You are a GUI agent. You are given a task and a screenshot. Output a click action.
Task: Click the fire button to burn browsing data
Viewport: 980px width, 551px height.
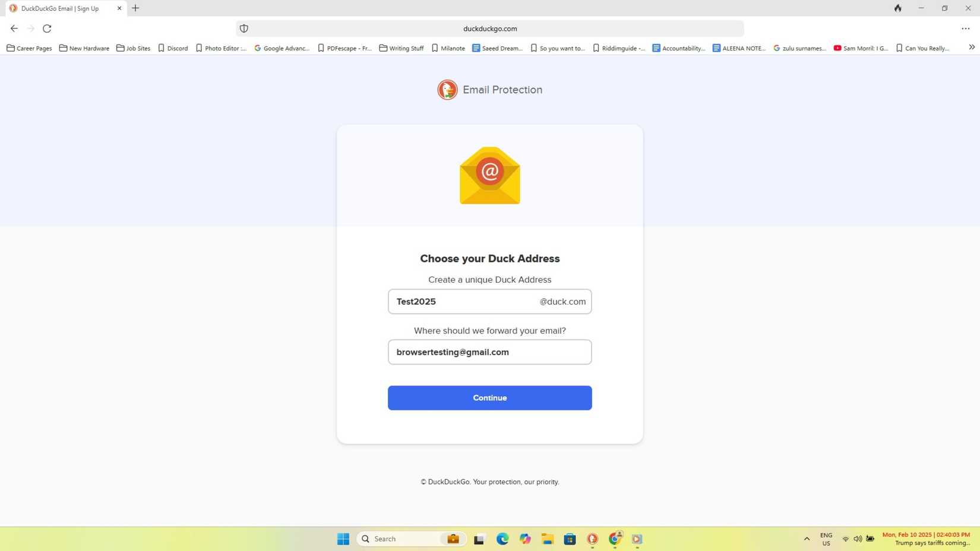coord(897,8)
